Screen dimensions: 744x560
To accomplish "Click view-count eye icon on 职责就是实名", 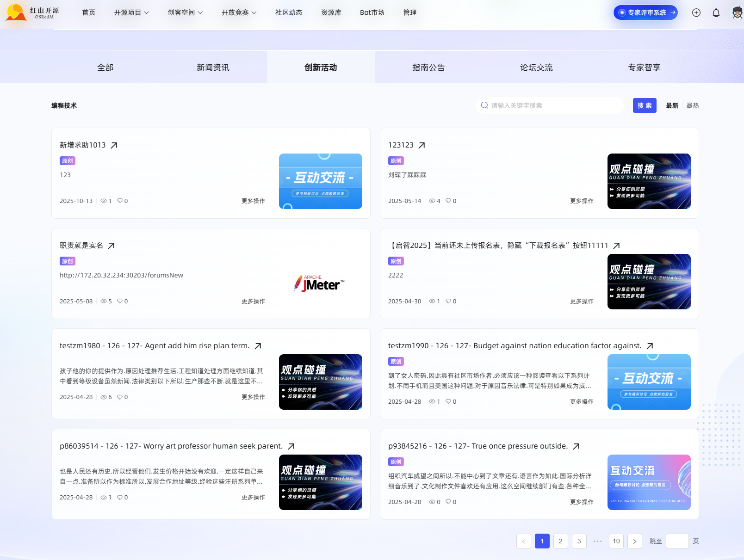I will pyautogui.click(x=104, y=301).
